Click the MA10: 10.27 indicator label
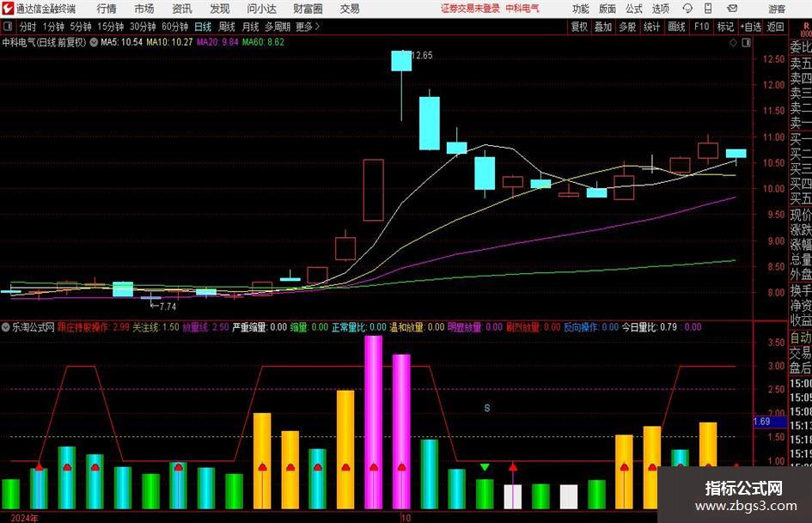The height and width of the screenshot is (523, 812). click(x=169, y=42)
